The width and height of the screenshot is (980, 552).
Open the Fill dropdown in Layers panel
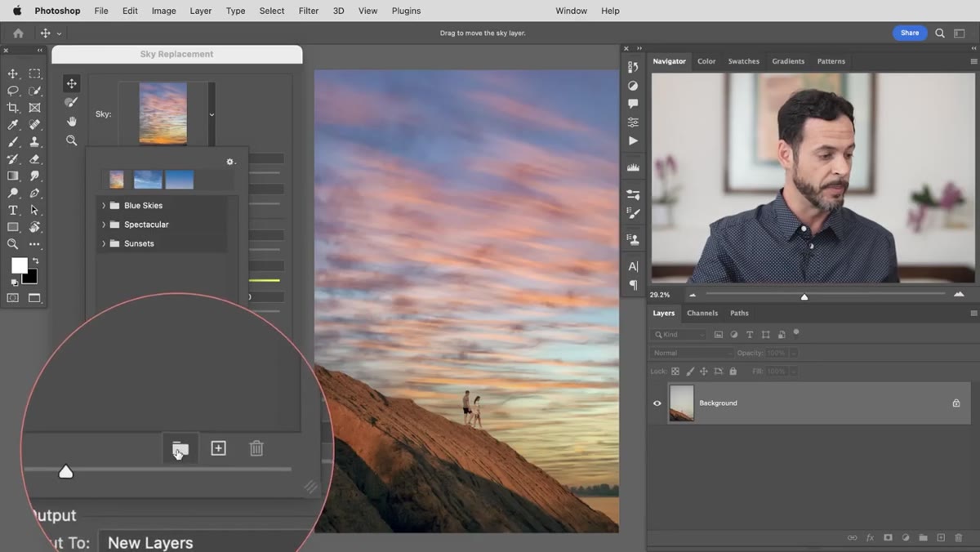pos(793,372)
